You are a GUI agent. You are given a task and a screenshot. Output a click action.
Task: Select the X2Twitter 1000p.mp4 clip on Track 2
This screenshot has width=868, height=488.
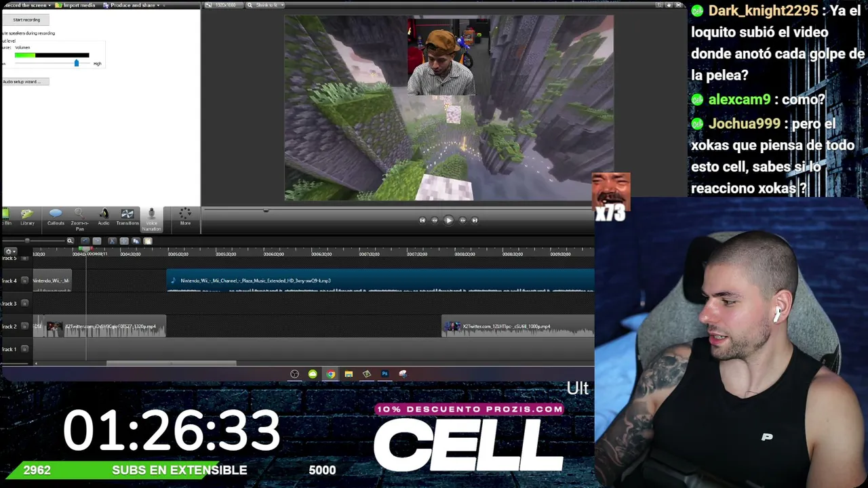point(518,327)
